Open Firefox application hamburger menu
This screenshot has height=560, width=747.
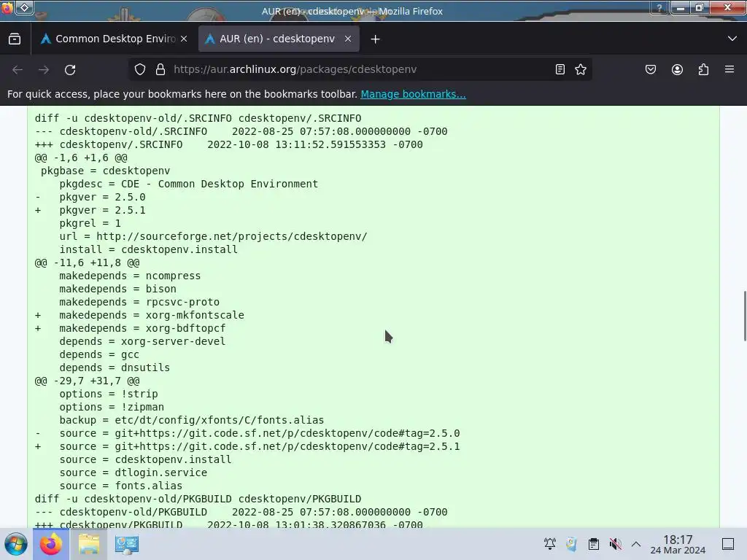(x=729, y=69)
